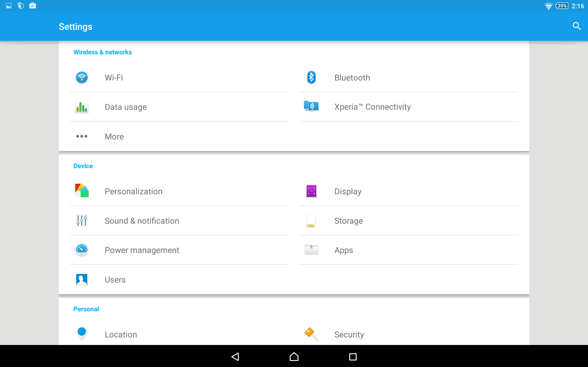Viewport: 588px width, 367px height.
Task: Tap the battery percentage indicator
Action: 562,6
